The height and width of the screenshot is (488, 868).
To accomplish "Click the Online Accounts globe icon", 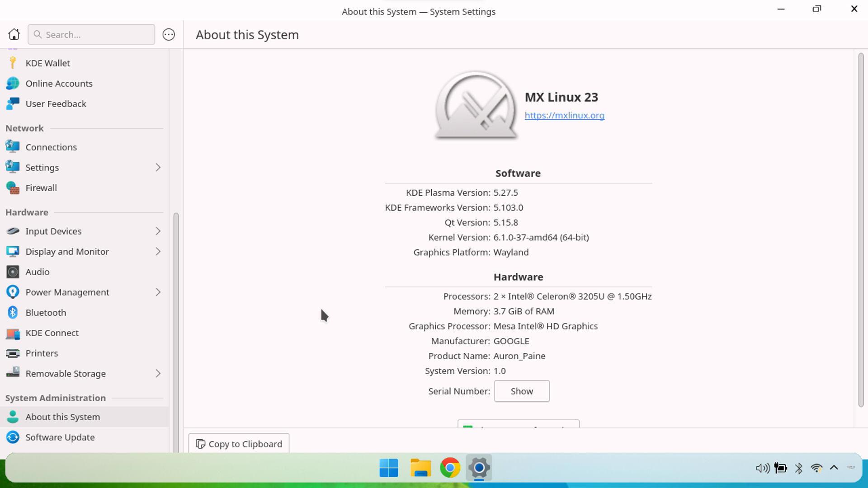I will click(13, 83).
